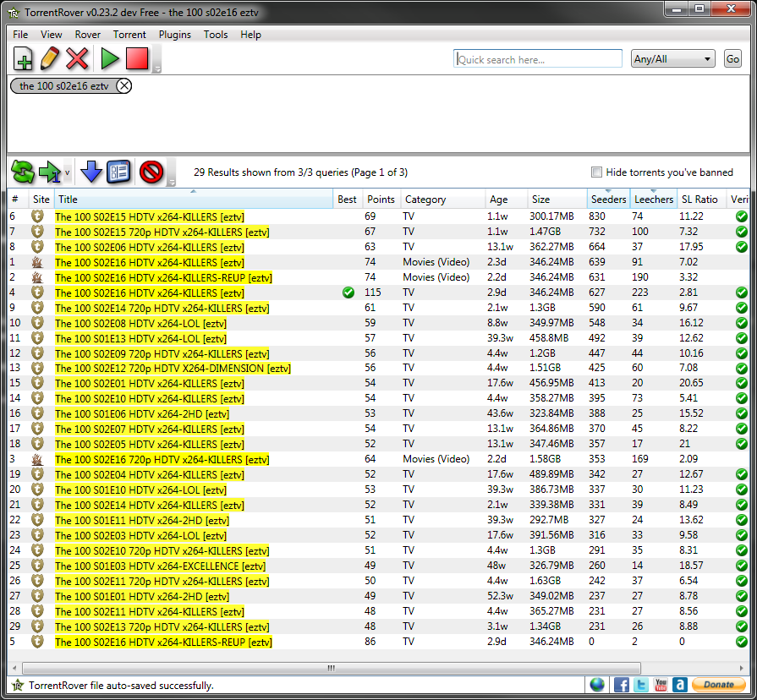Sort results by Seeders column header
757x700 pixels.
(x=608, y=200)
